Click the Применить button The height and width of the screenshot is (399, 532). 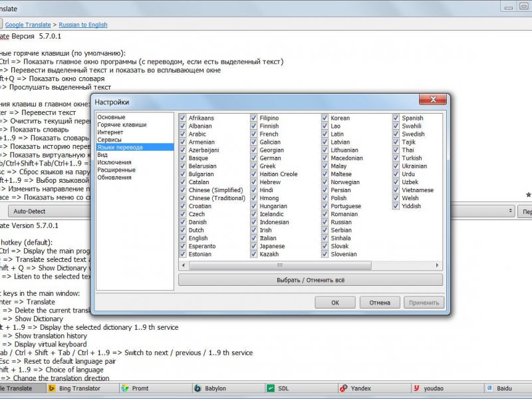pos(424,303)
